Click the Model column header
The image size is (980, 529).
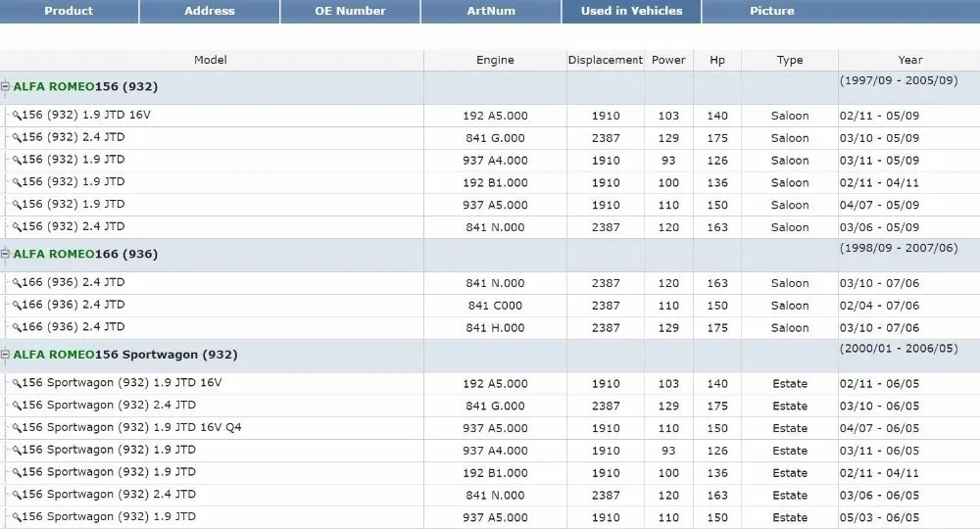(211, 60)
